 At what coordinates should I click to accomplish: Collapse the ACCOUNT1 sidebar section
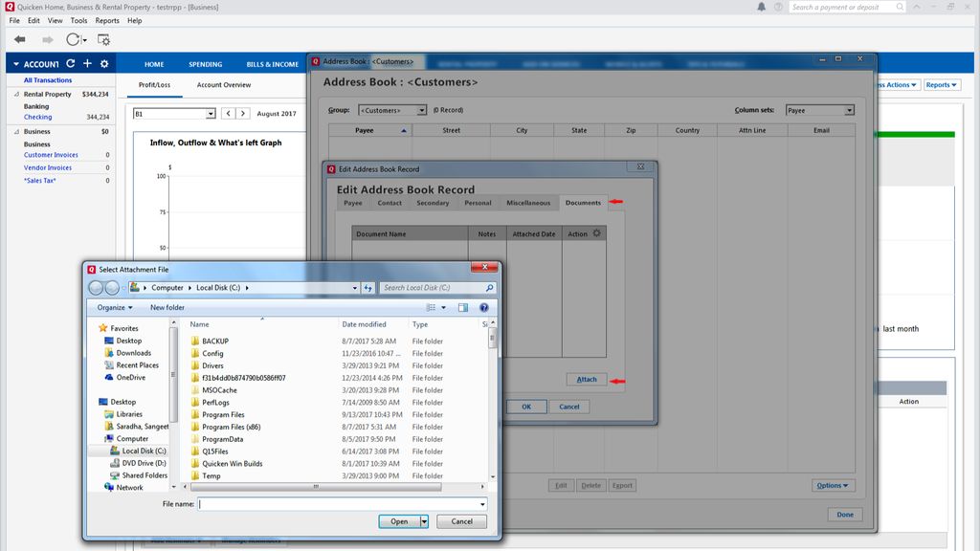(x=17, y=63)
